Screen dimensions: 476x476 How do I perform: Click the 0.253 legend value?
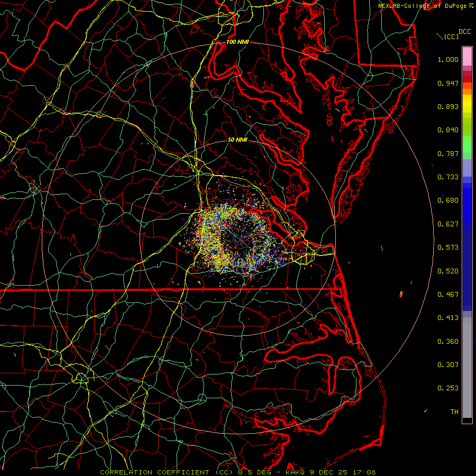448,388
